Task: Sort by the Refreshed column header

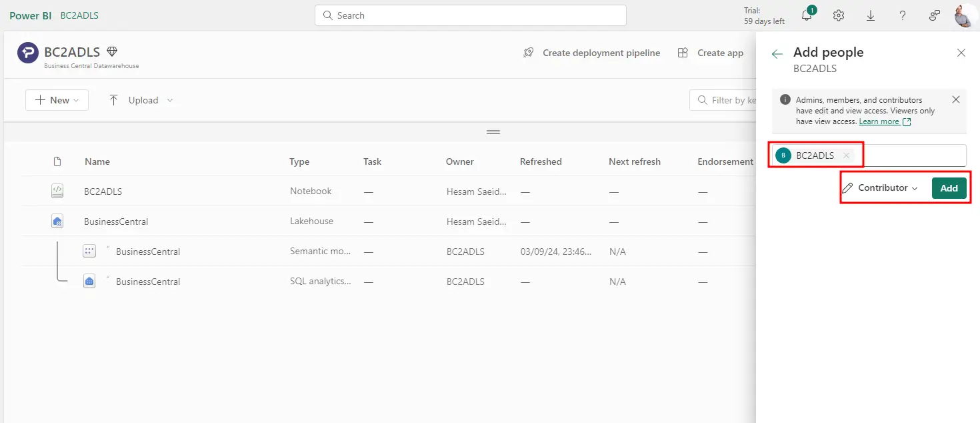Action: pyautogui.click(x=541, y=161)
